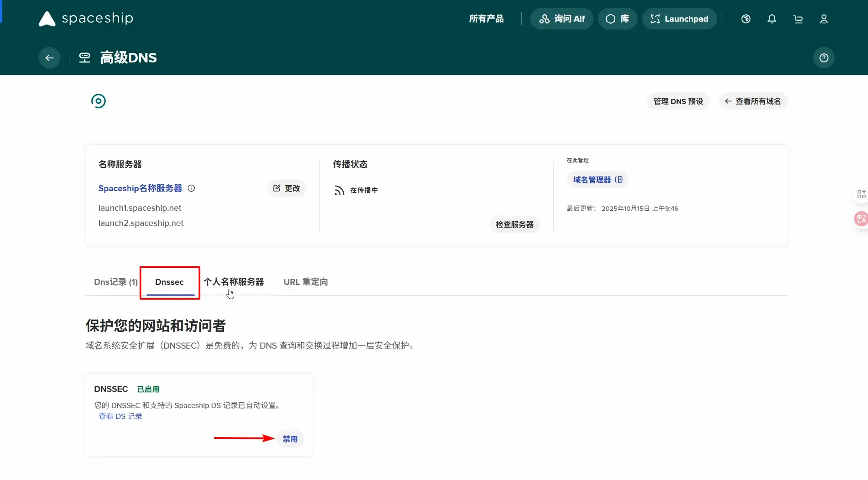868x480 pixels.
Task: Click launch1.spaceship.net nameserver text
Action: (140, 208)
